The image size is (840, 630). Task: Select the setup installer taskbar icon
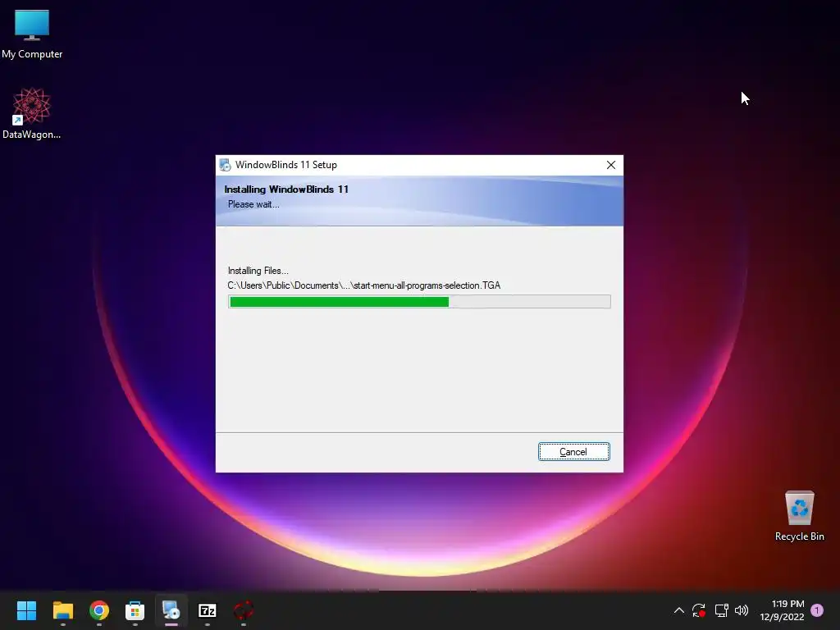coord(171,610)
